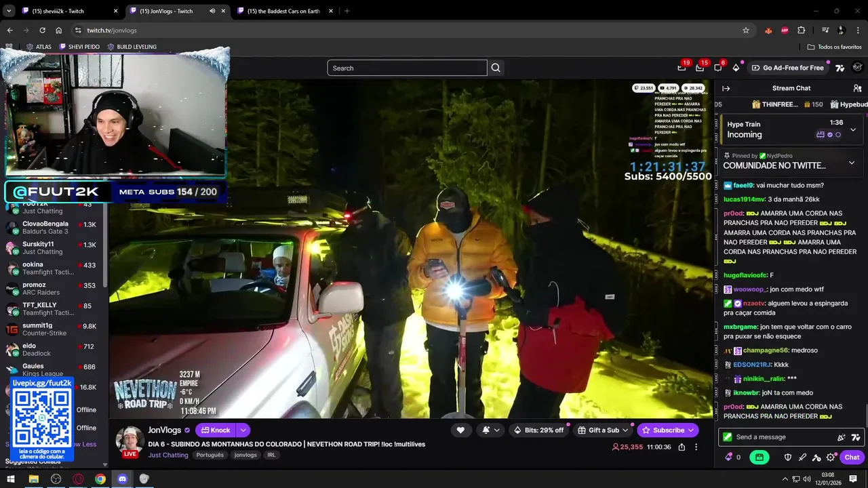Mute the JonVlogs tab audio
The width and height of the screenshot is (868, 488).
pyautogui.click(x=212, y=11)
